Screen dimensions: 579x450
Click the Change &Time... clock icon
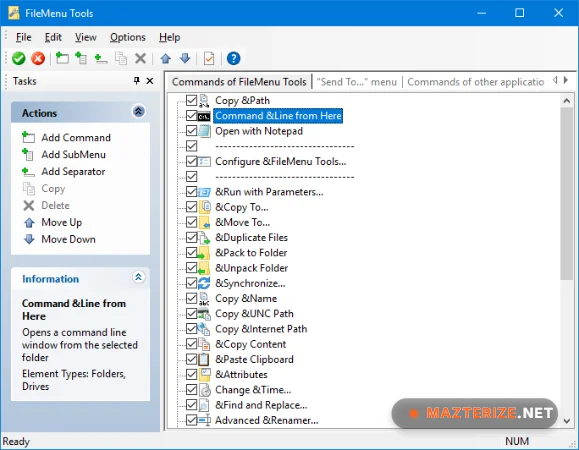(204, 390)
